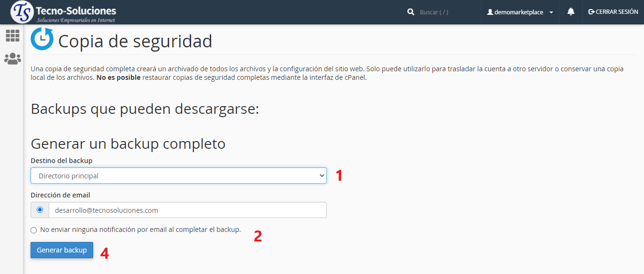Open the notifications bell
Image resolution: width=644 pixels, height=274 pixels.
coord(570,12)
